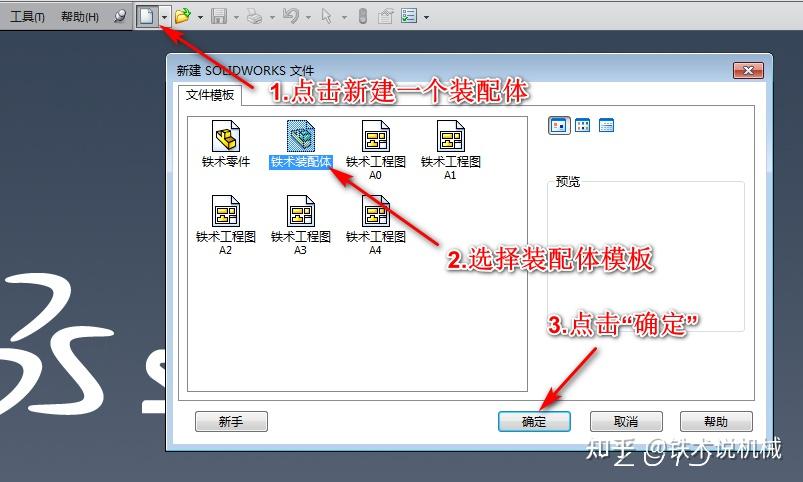Click the 帮助 (Help) dialog button
Viewport: 803px width, 482px height.
click(716, 422)
